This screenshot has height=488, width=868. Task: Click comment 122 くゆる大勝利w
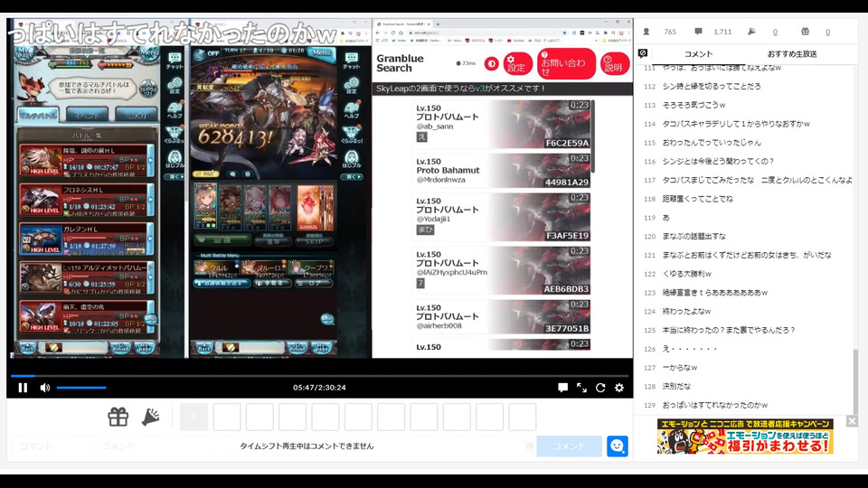click(x=686, y=274)
